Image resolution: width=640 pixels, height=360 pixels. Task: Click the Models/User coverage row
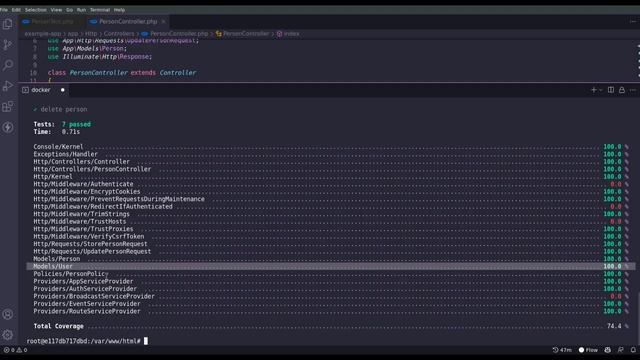331,266
